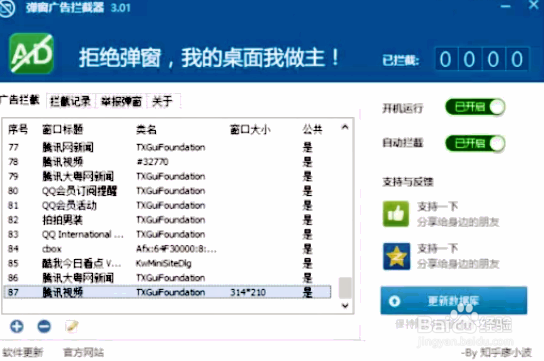Click 支持一下 next to star icon
This screenshot has height=361, width=544.
pyautogui.click(x=437, y=248)
